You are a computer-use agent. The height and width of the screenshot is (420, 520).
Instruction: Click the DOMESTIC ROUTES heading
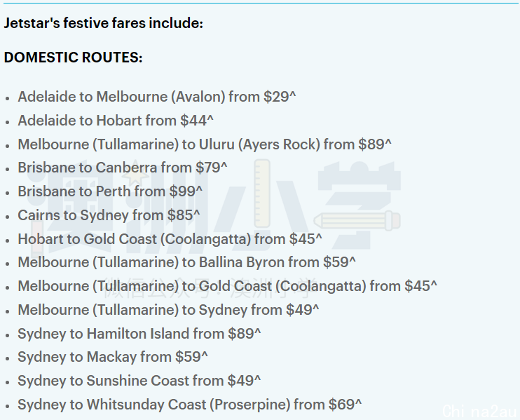(73, 57)
